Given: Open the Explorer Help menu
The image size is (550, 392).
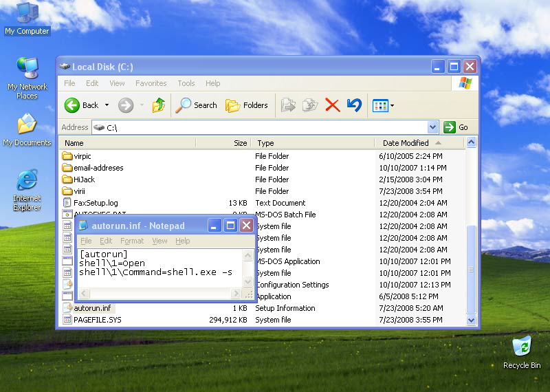Looking at the screenshot, I should (x=212, y=83).
